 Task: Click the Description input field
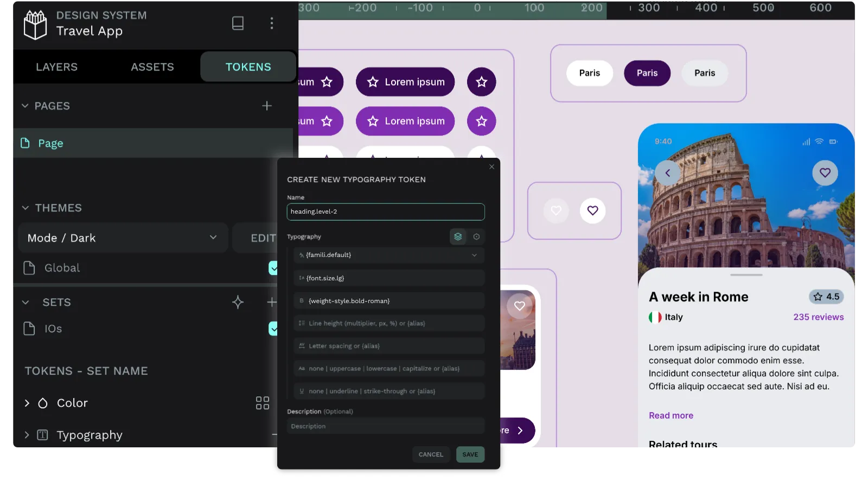[x=386, y=426]
